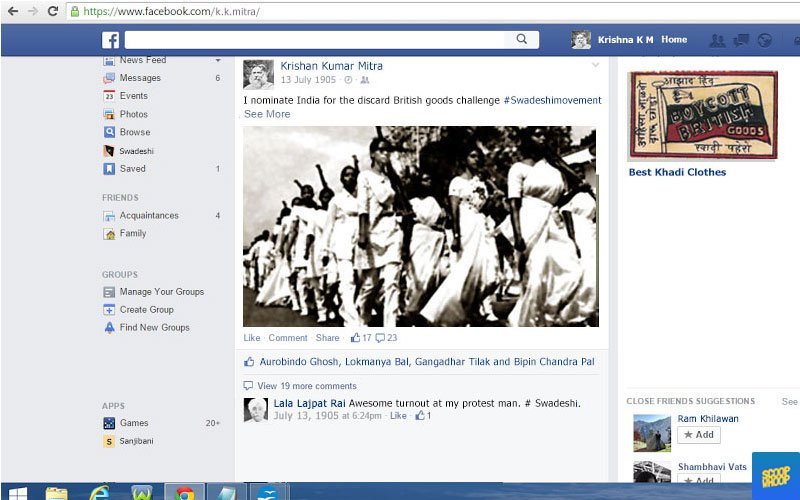Click the Swadeshi page icon
The height and width of the screenshot is (500, 800).
tap(109, 151)
